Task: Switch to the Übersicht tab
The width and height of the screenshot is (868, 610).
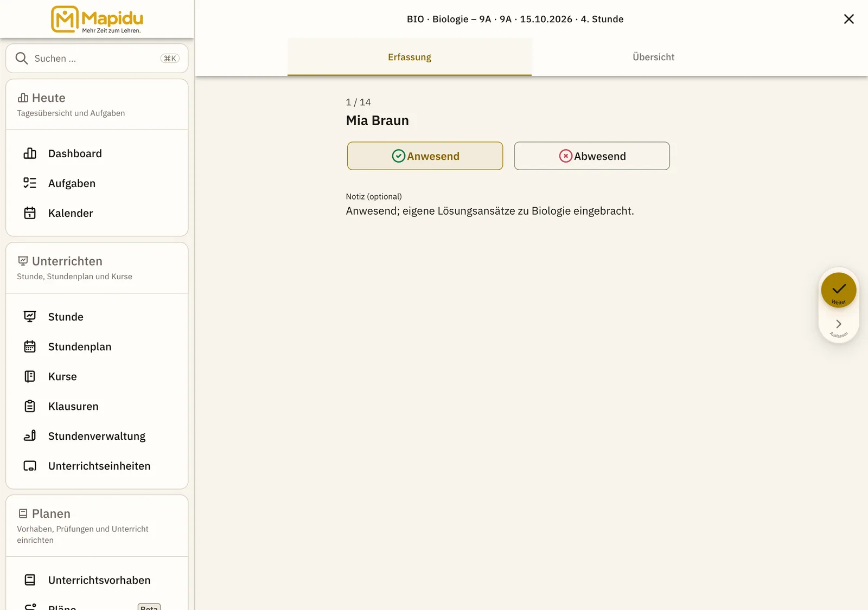Action: click(x=654, y=57)
